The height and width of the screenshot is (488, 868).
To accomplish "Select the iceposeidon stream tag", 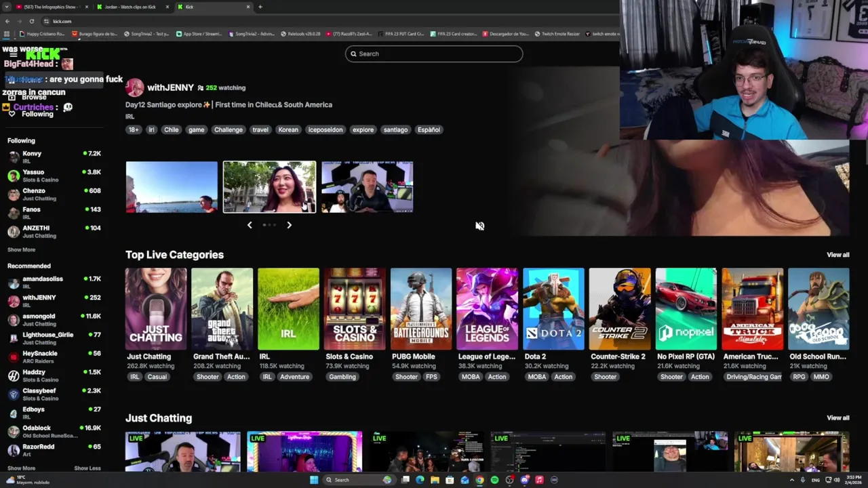I will 325,129.
